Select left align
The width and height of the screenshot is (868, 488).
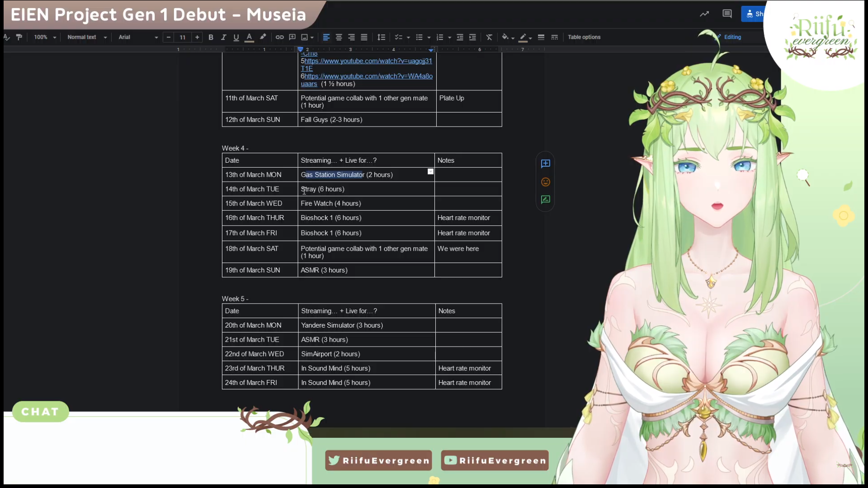tap(326, 37)
